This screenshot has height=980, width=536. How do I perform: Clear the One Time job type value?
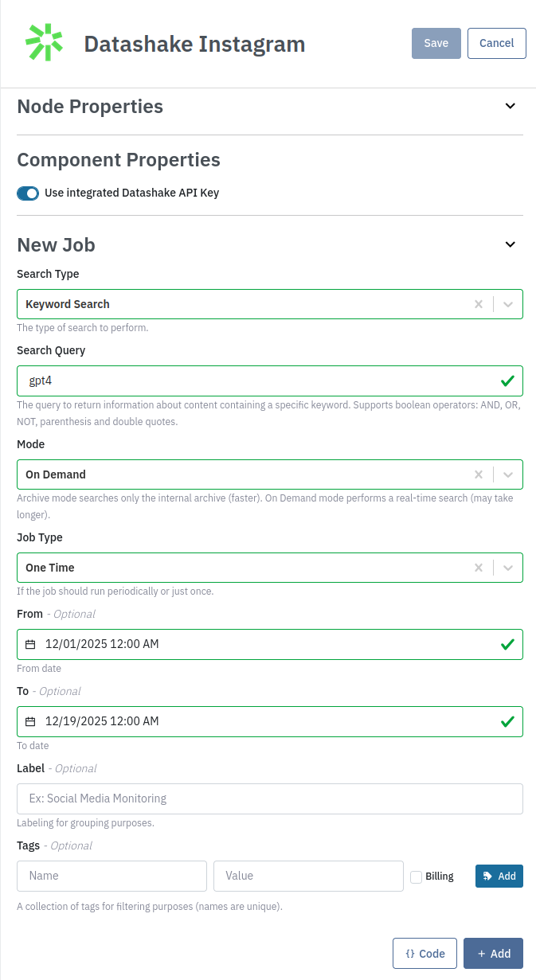479,568
